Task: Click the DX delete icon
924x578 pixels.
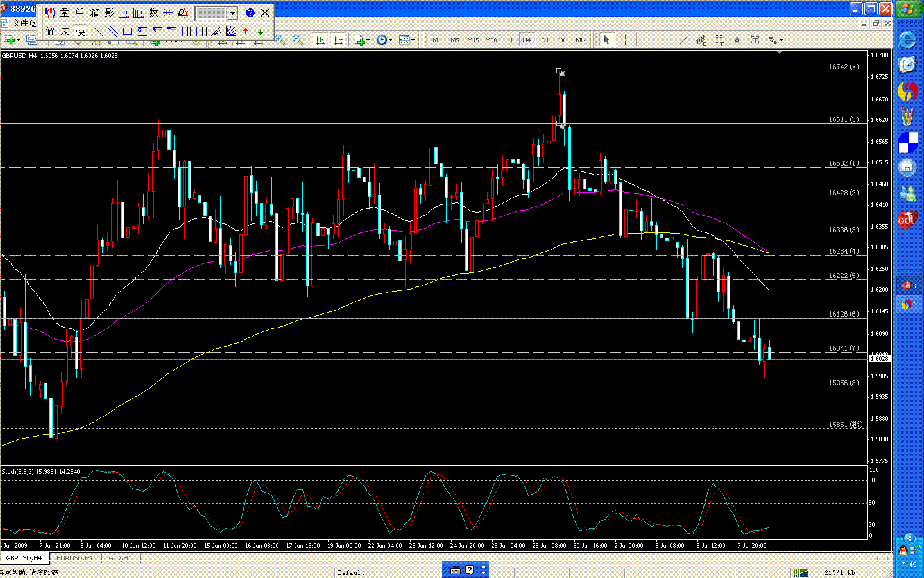Action: coord(183,13)
